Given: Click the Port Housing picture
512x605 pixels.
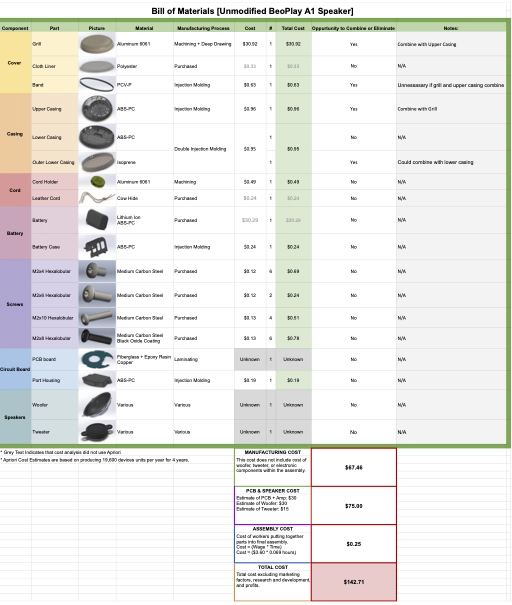Looking at the screenshot, I should click(x=97, y=380).
